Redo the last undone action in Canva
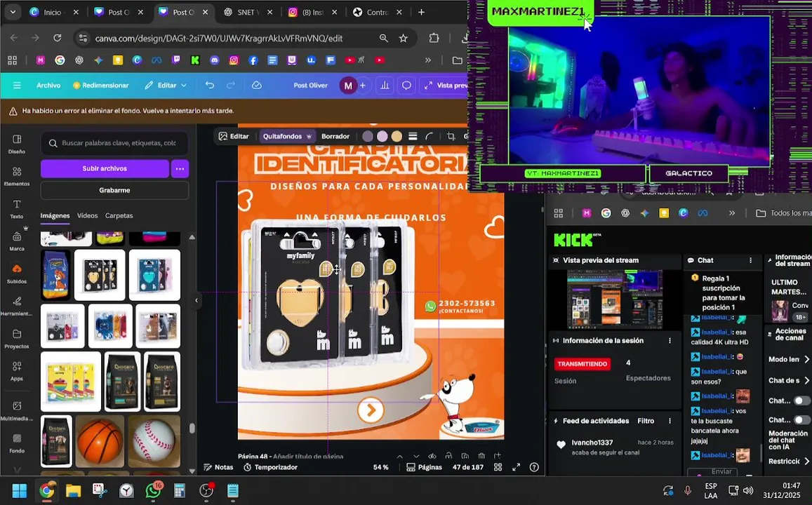The height and width of the screenshot is (505, 812). [x=231, y=86]
